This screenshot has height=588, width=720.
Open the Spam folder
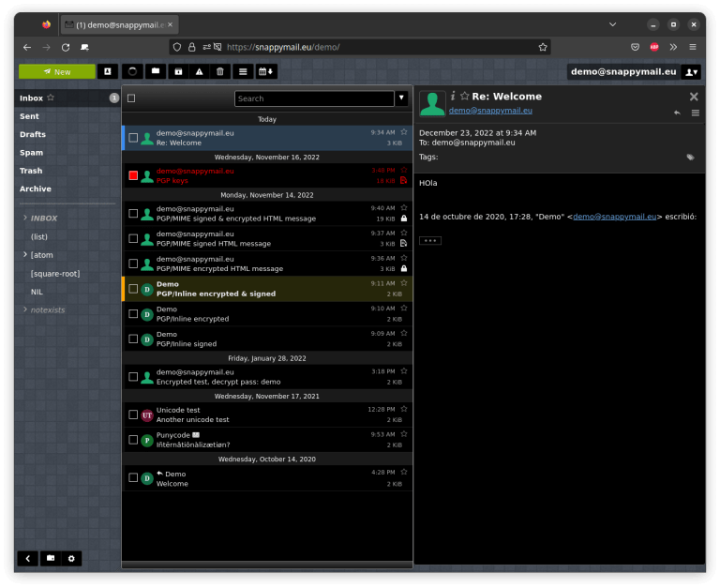31,153
